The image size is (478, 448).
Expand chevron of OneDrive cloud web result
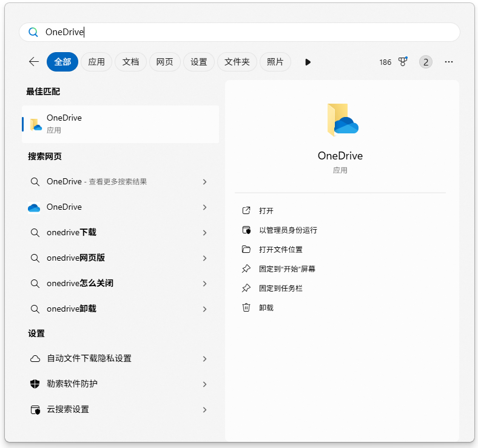pos(205,207)
